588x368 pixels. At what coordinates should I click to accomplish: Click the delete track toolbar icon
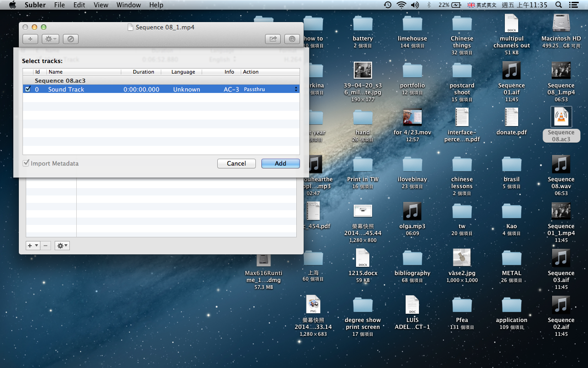tap(70, 39)
